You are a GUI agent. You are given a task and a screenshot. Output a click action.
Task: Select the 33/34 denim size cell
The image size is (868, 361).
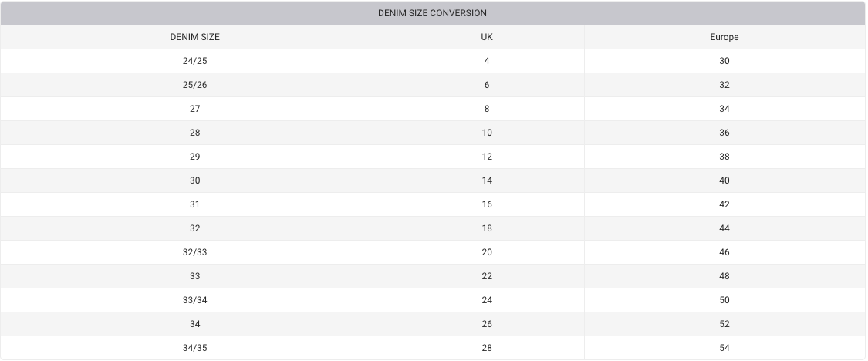pyautogui.click(x=194, y=300)
